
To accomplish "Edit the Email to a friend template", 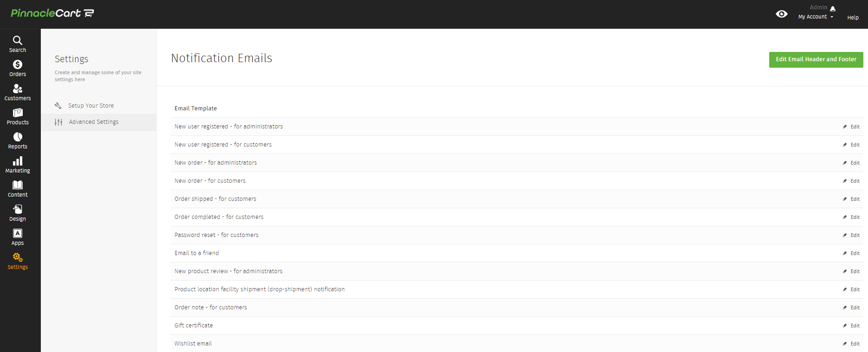I will (x=851, y=253).
